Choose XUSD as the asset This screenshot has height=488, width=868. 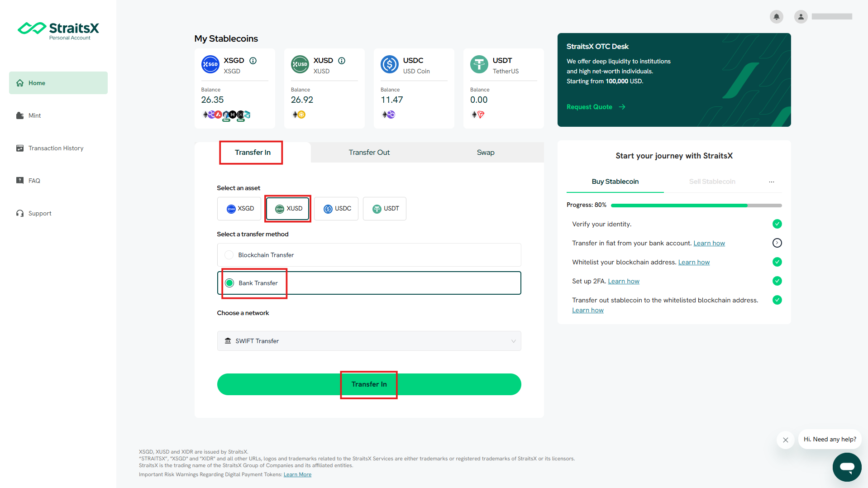288,209
